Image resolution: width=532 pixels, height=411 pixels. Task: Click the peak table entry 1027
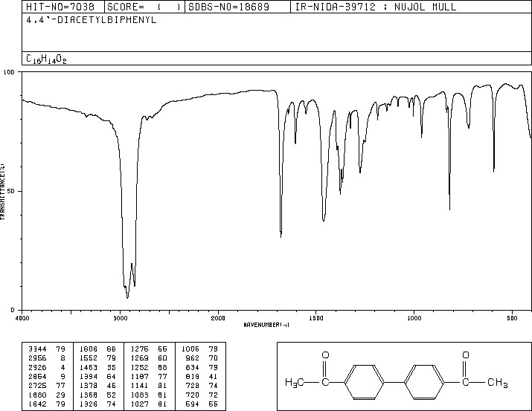point(139,404)
